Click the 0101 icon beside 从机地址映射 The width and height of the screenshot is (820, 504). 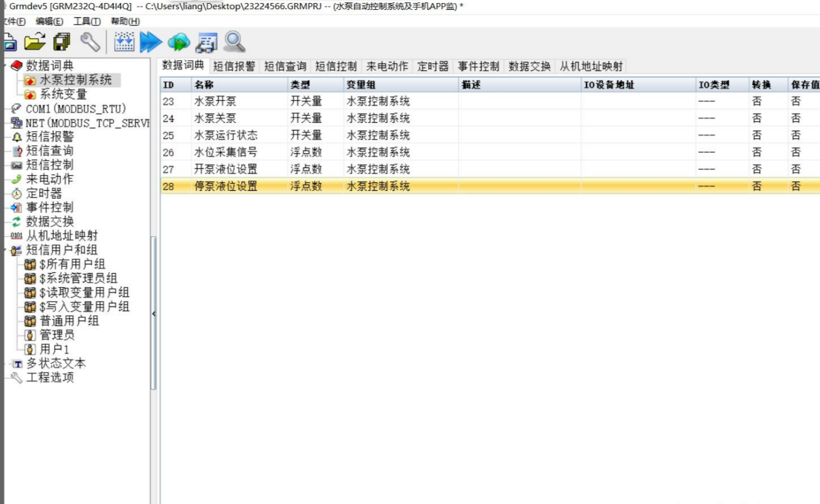coord(17,236)
